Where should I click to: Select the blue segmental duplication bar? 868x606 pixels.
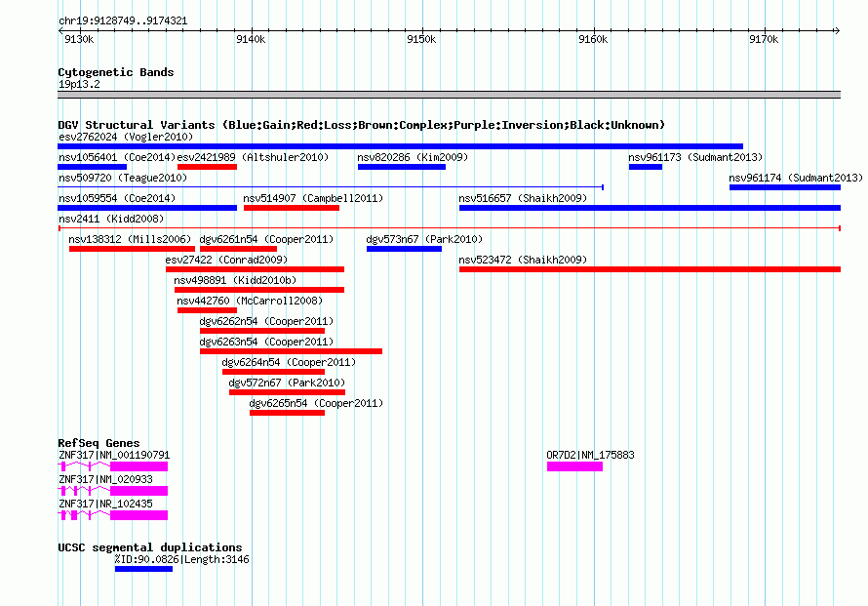pos(143,569)
